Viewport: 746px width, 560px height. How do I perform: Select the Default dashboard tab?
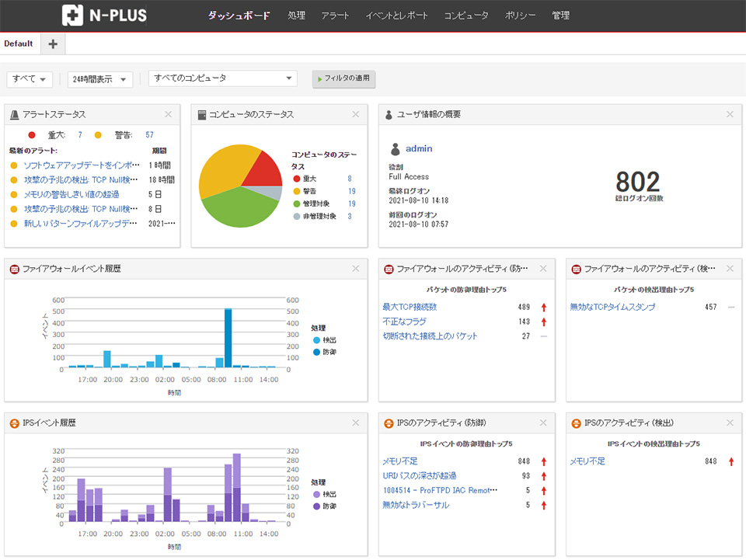coord(19,43)
